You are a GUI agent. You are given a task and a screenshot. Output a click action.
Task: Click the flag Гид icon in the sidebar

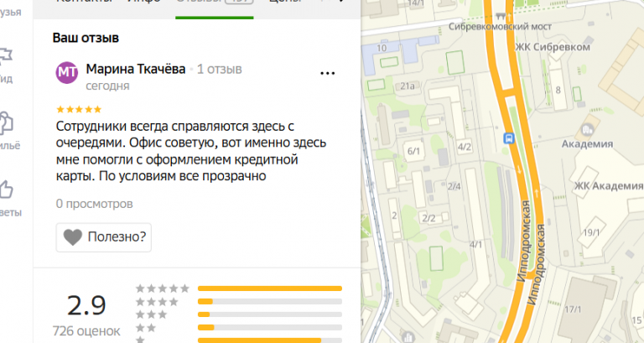point(6,56)
